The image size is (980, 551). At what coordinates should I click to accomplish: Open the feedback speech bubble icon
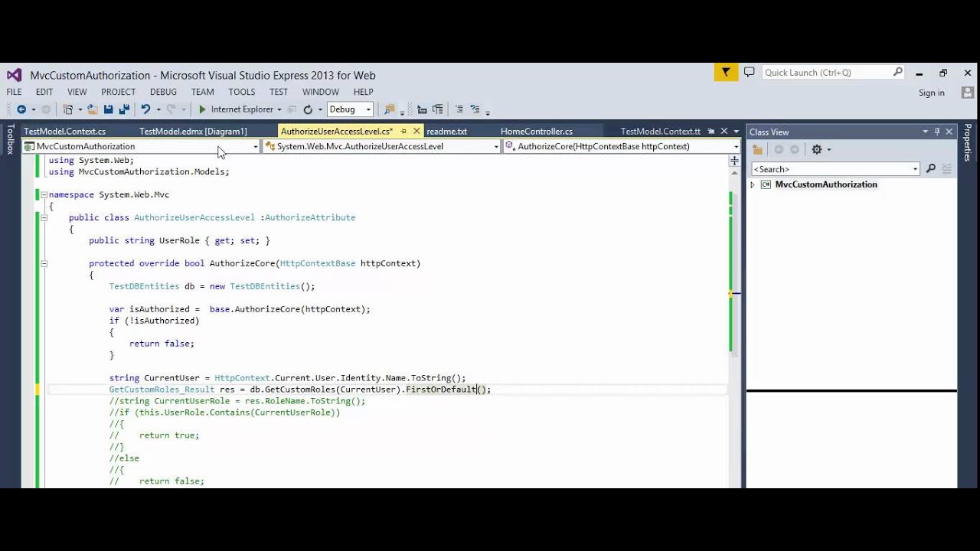pyautogui.click(x=749, y=72)
